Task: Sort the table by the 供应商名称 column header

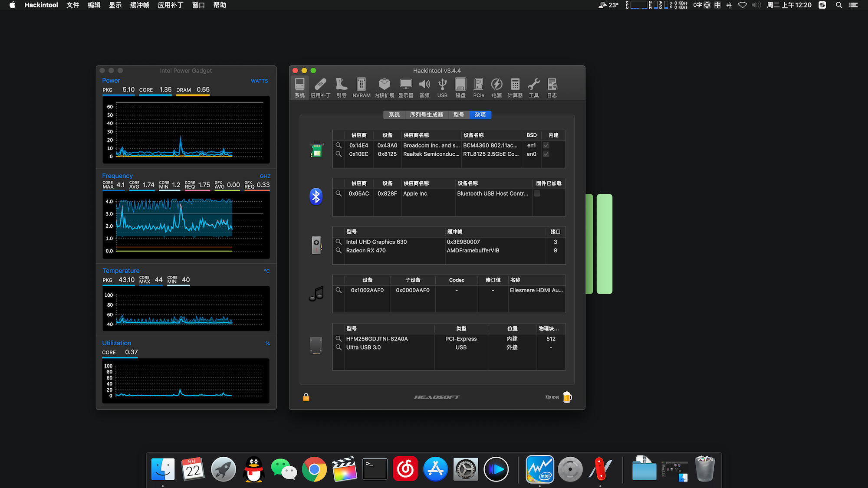Action: click(x=416, y=135)
